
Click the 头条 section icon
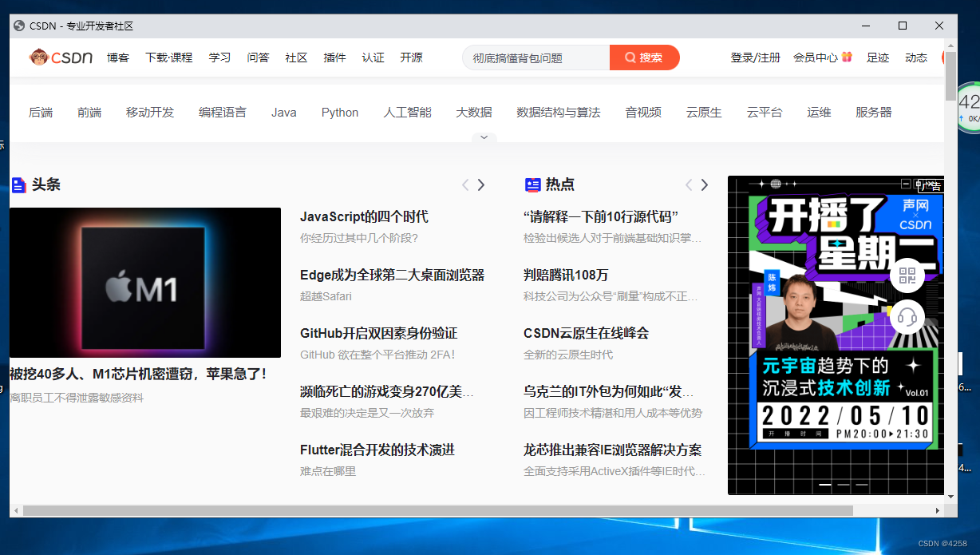pos(19,185)
